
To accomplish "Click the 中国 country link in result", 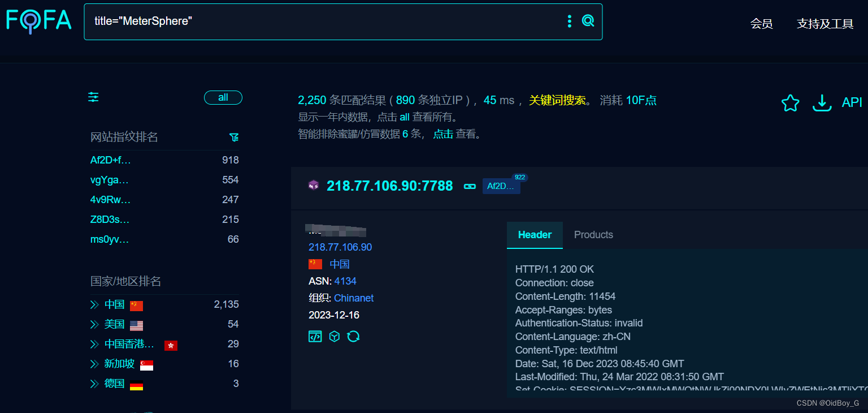I will click(x=340, y=264).
